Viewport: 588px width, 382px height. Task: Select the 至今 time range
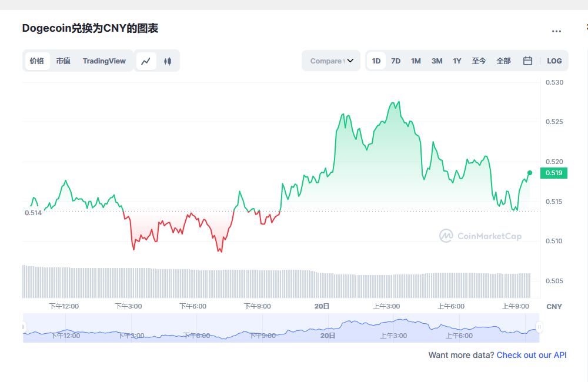479,61
